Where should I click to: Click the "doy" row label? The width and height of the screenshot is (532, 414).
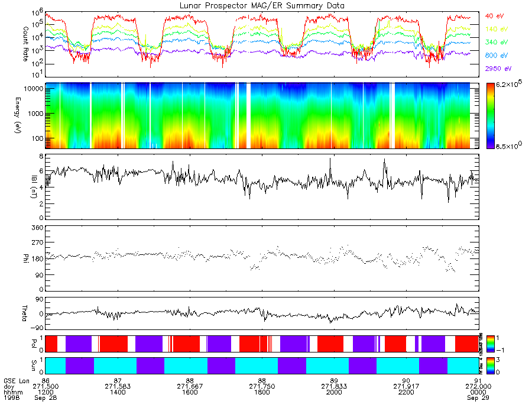(x=9, y=387)
